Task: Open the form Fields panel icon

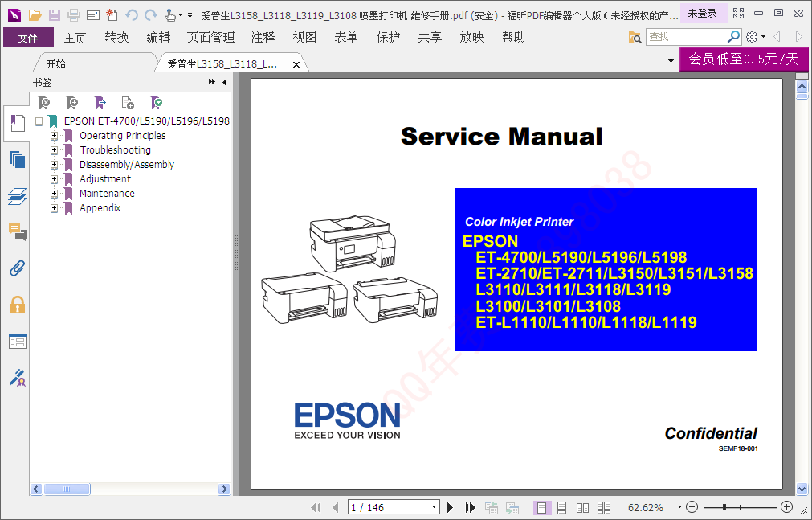Action: pos(17,341)
